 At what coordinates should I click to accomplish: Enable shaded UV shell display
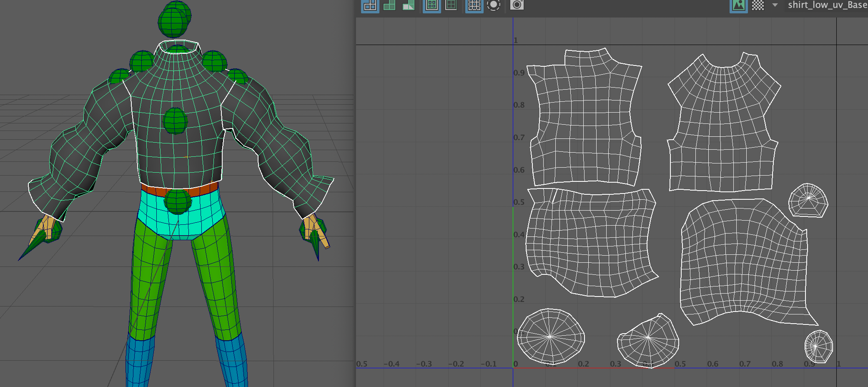(x=389, y=5)
